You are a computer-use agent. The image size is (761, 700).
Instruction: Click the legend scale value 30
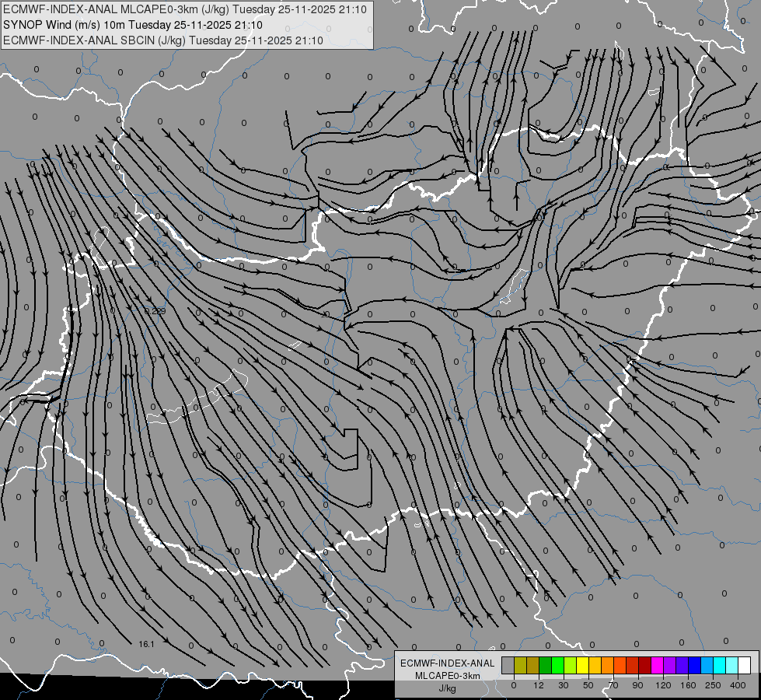coord(564,685)
